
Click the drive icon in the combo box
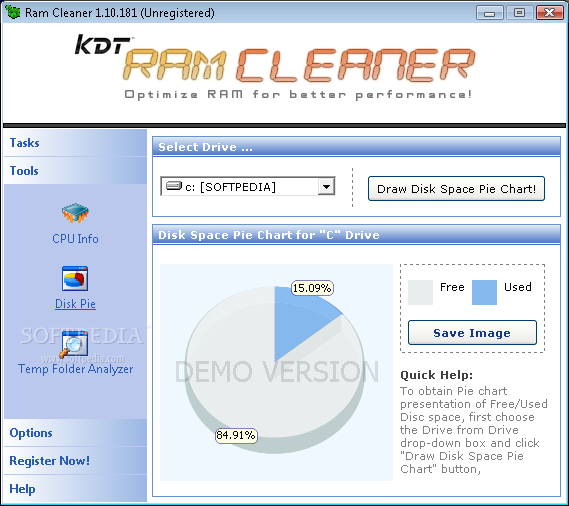173,187
